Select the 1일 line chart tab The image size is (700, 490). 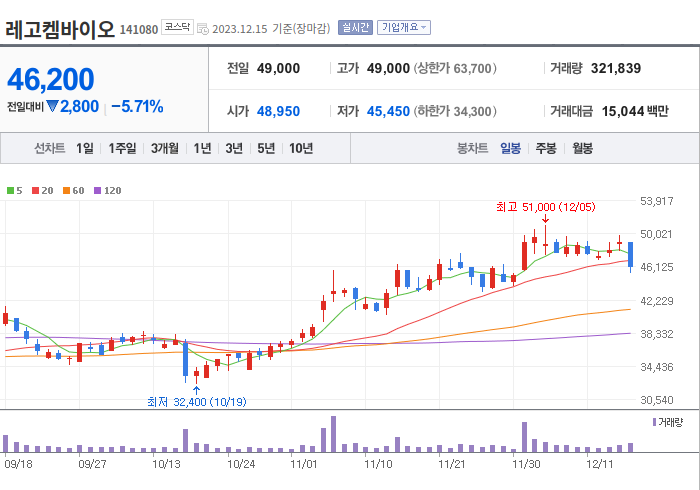pyautogui.click(x=85, y=148)
